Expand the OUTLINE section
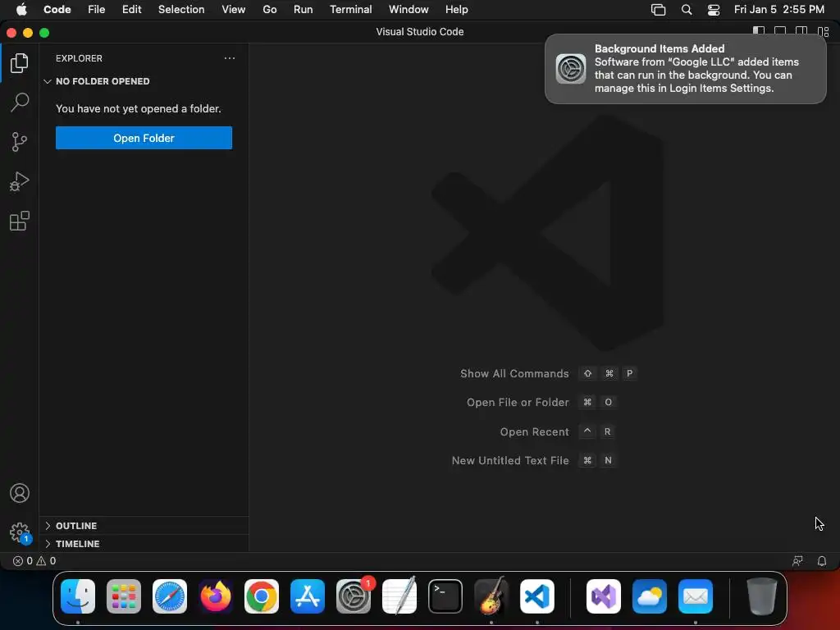This screenshot has height=630, width=840. click(x=144, y=526)
